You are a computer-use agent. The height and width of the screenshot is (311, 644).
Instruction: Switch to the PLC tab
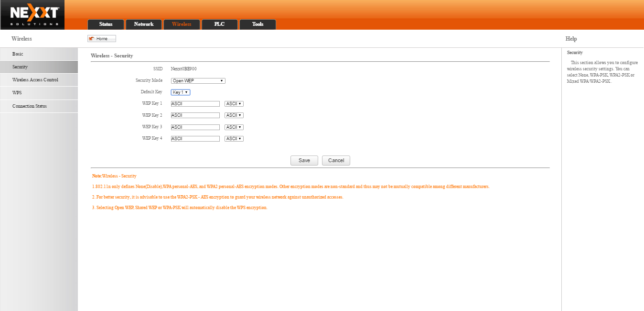coord(219,24)
